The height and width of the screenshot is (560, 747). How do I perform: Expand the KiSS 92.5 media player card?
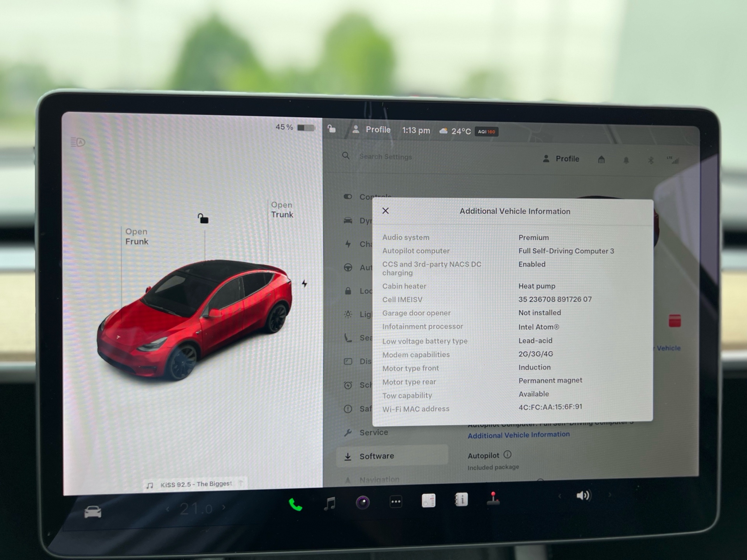tap(196, 484)
